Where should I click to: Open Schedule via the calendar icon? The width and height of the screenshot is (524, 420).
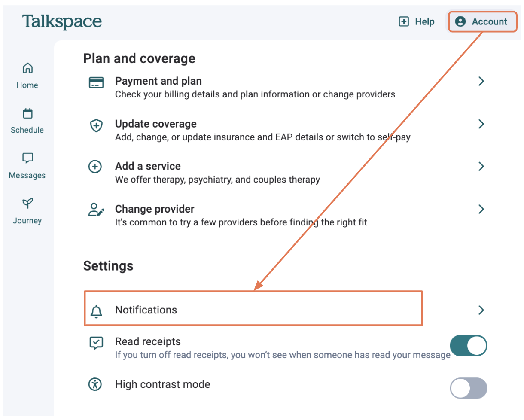tap(27, 113)
